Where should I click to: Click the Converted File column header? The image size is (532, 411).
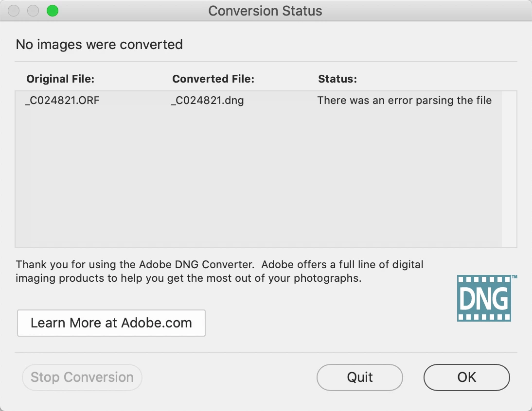pos(213,79)
